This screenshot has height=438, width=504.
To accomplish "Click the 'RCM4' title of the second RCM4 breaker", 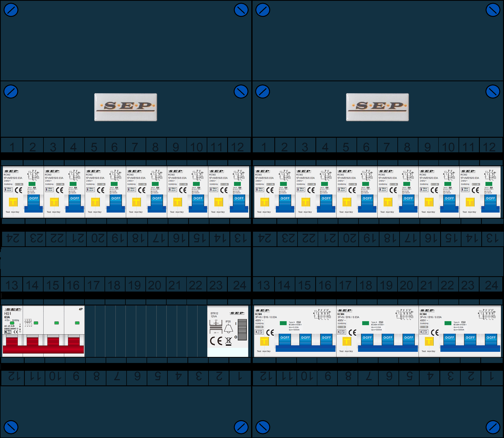I will point(341,314).
